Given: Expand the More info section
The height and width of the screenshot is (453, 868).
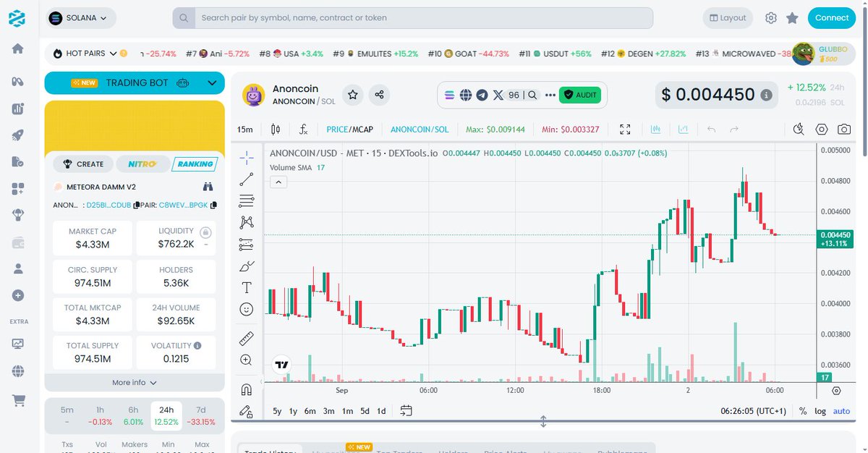Looking at the screenshot, I should click(134, 382).
